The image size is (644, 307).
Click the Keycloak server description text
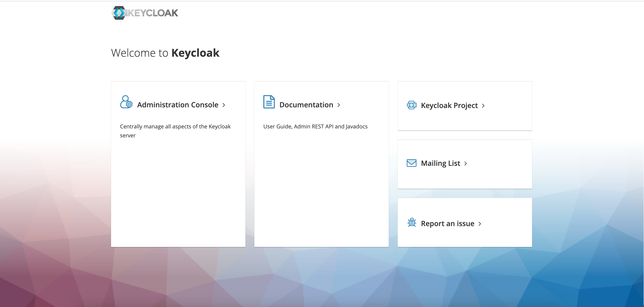(175, 131)
